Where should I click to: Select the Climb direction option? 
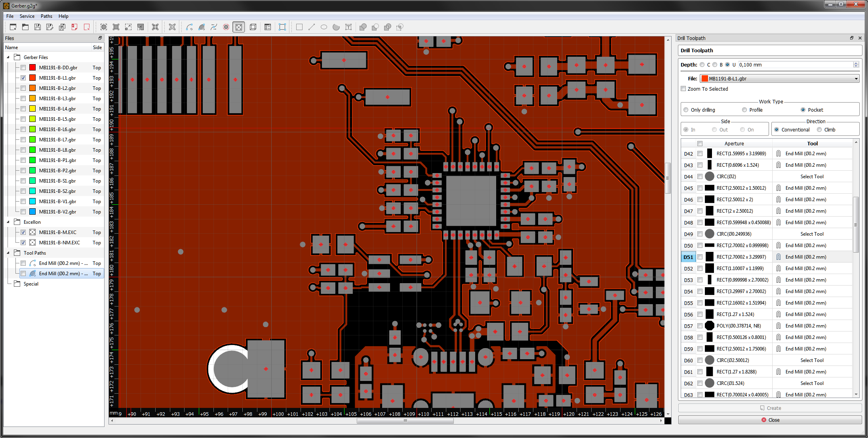[x=819, y=129]
